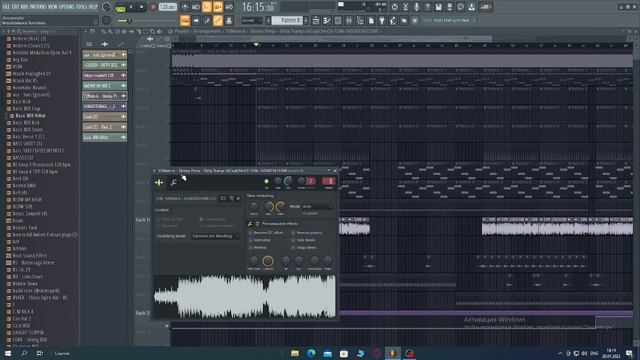Click the wrench settings icon in sampler window
Image resolution: width=640 pixels, height=360 pixels.
[173, 182]
